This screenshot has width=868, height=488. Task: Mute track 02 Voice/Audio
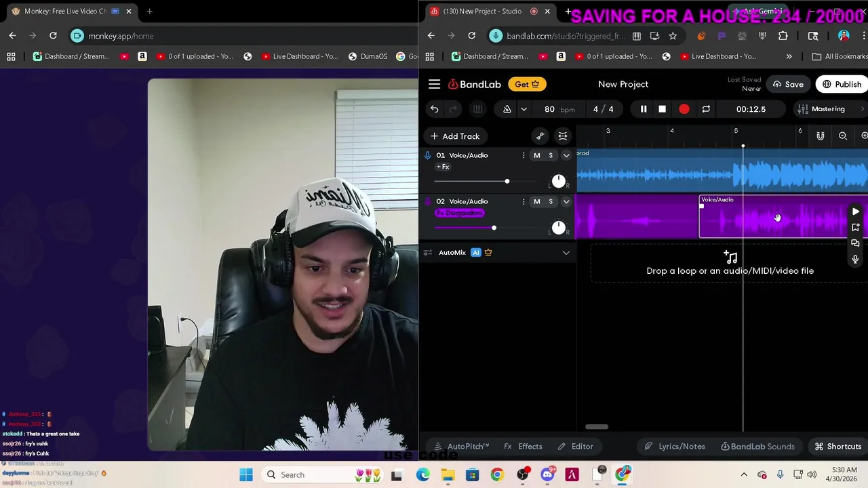click(x=536, y=201)
